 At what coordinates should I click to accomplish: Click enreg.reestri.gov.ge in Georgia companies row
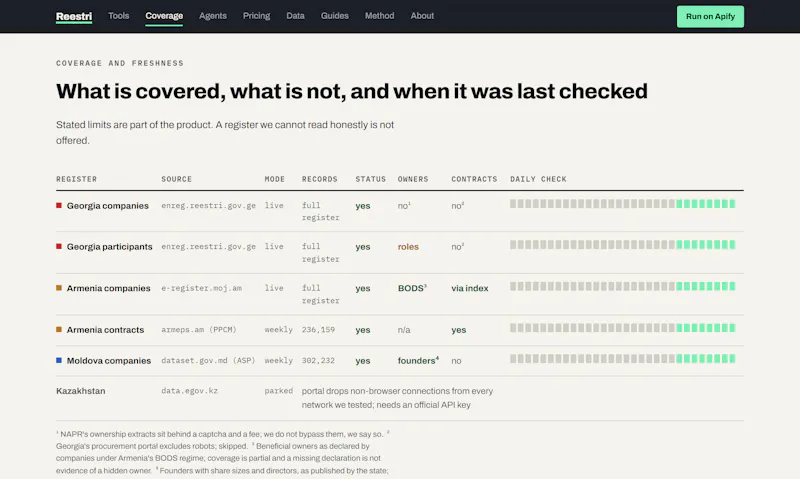(208, 206)
